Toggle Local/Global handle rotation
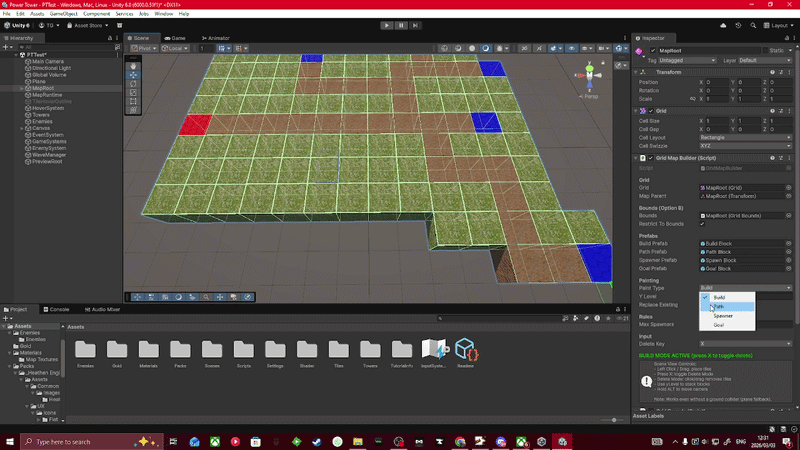 174,48
